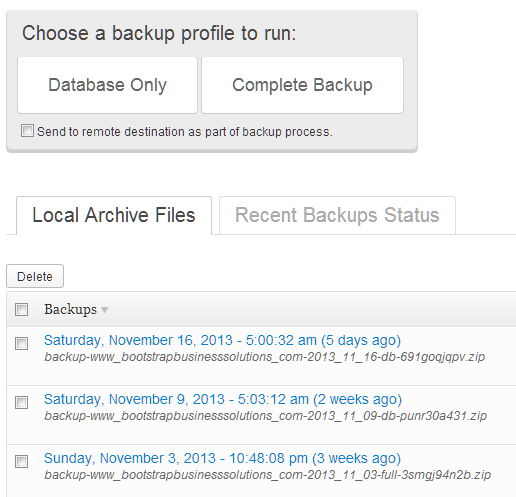The image size is (516, 497).
Task: Click the 'Send to remote destination' label text
Action: coord(185,132)
